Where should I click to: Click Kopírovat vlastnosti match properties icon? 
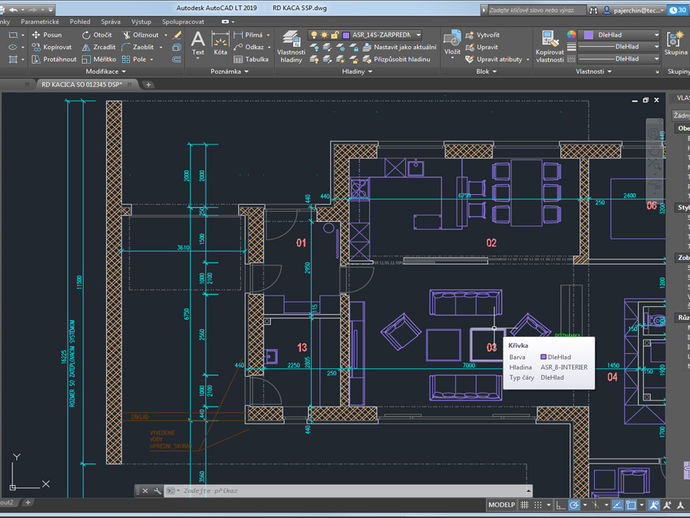(x=550, y=47)
